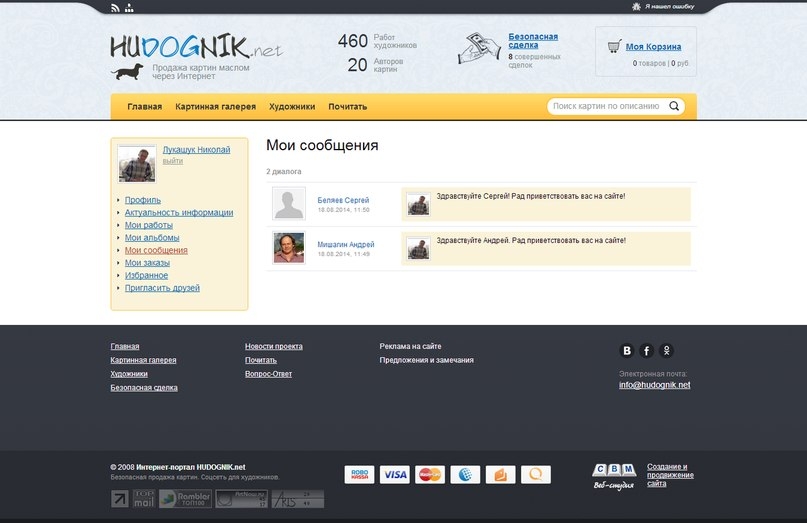Focus the 'Поиск картин по описанию' search field
Image resolution: width=807 pixels, height=523 pixels.
605,106
